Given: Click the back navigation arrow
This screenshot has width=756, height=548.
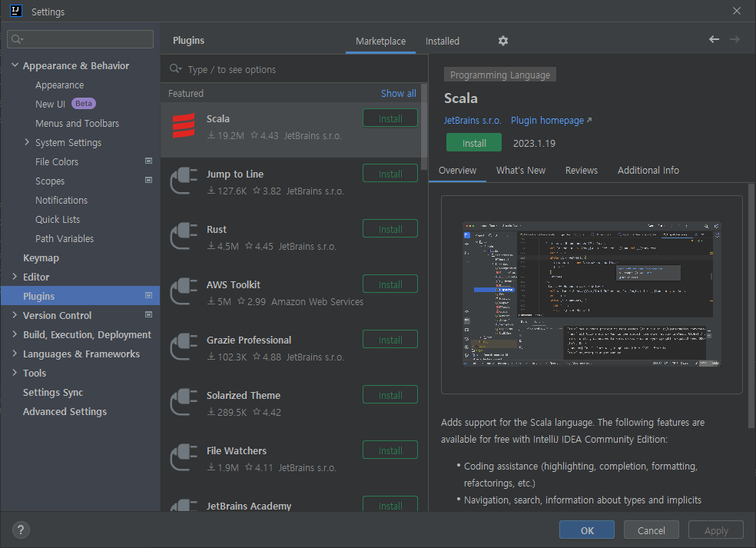Looking at the screenshot, I should (714, 39).
